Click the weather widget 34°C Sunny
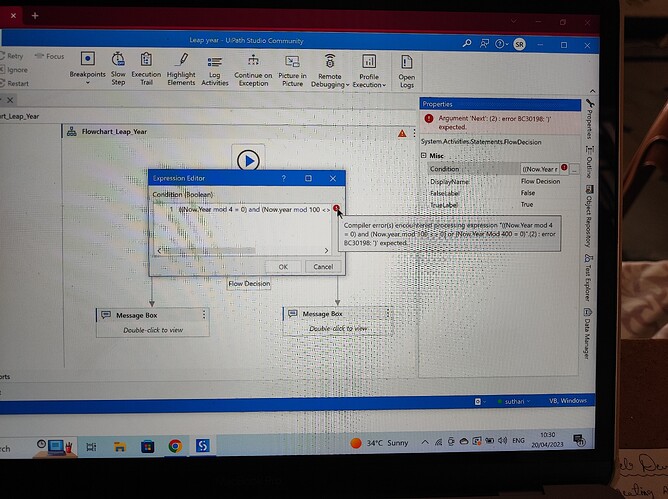The image size is (668, 499). click(379, 443)
